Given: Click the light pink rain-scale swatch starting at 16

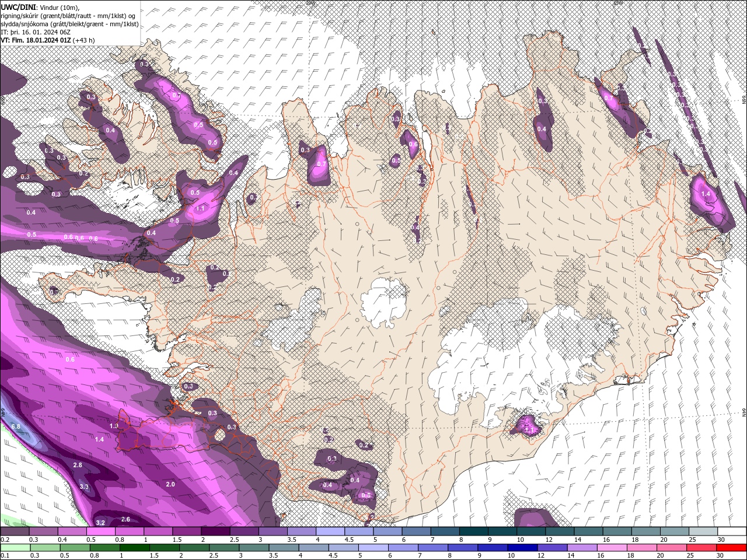Looking at the screenshot, I should tap(612, 548).
